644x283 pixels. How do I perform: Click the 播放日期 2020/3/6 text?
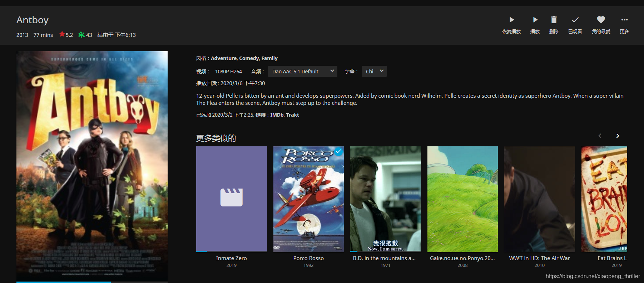(x=231, y=83)
